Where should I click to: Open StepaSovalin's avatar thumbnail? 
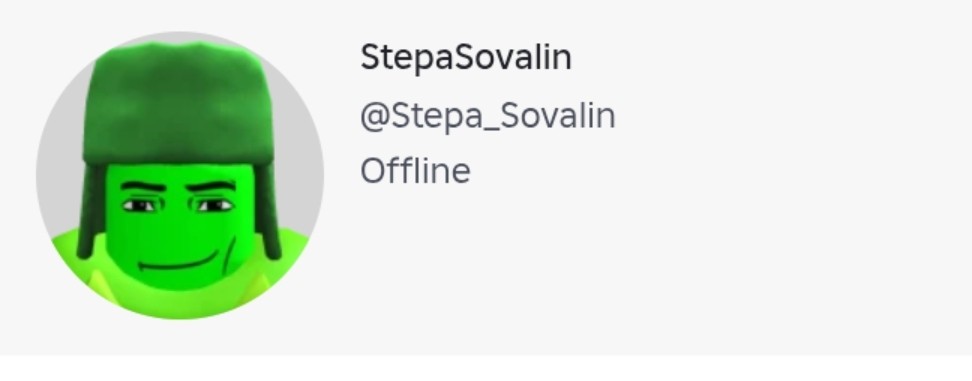180,175
